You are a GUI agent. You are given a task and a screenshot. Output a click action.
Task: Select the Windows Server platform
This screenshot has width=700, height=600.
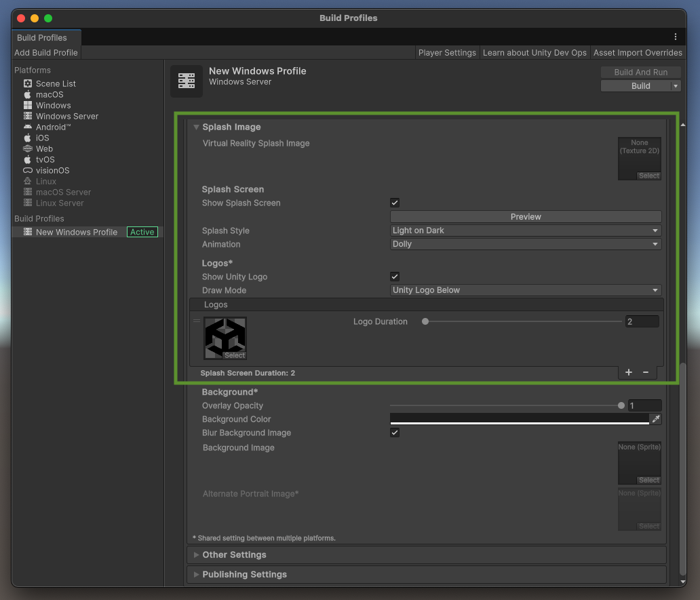[67, 116]
